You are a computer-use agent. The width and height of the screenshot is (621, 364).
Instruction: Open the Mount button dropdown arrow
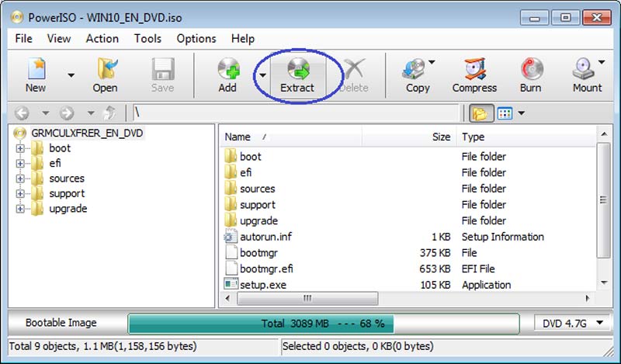tap(602, 62)
